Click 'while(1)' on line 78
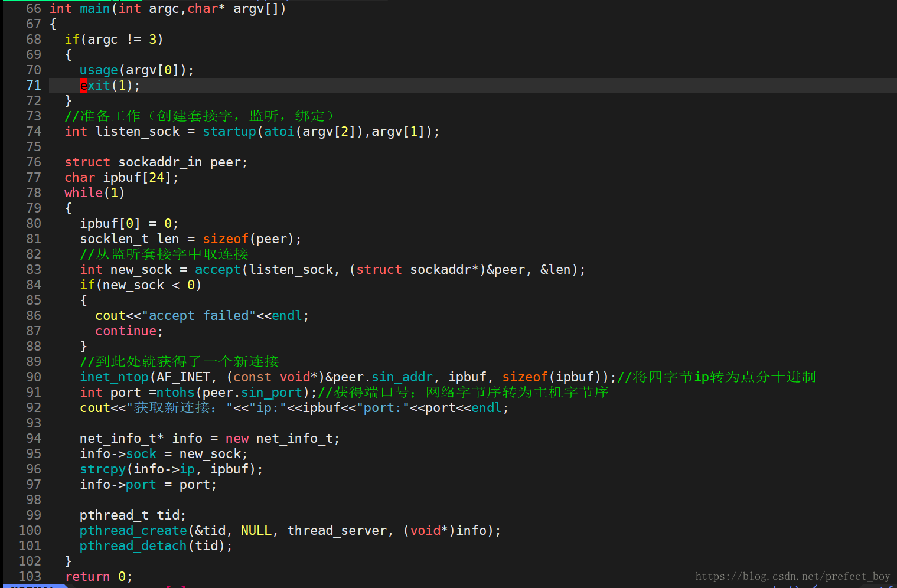 95,193
